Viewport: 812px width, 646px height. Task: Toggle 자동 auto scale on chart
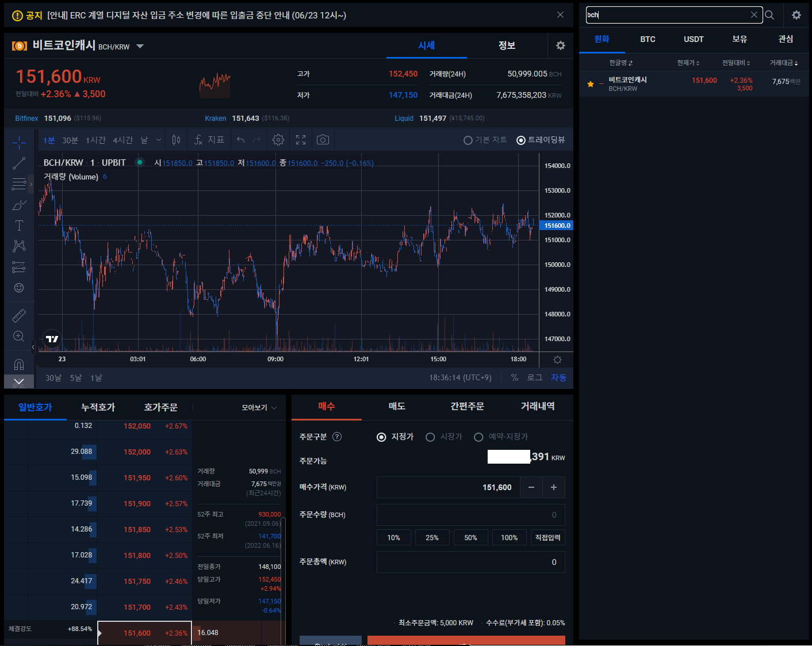559,377
